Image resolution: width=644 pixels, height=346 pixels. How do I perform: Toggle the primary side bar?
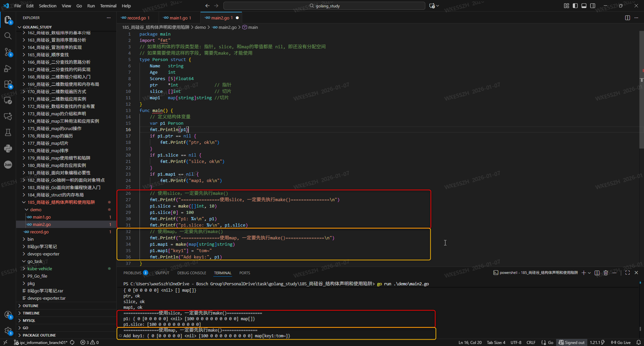[x=575, y=6]
